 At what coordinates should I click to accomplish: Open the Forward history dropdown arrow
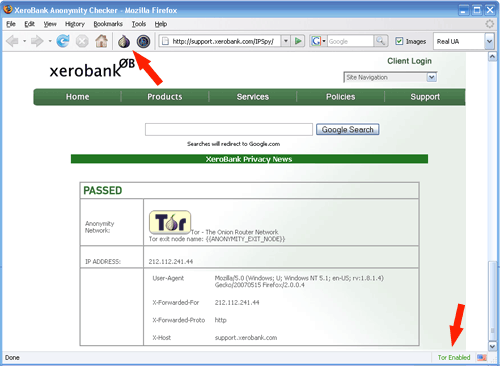point(50,41)
